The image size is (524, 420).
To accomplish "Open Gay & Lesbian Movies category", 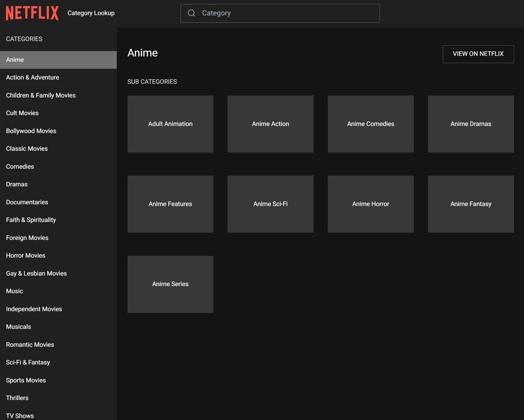I will point(58,273).
